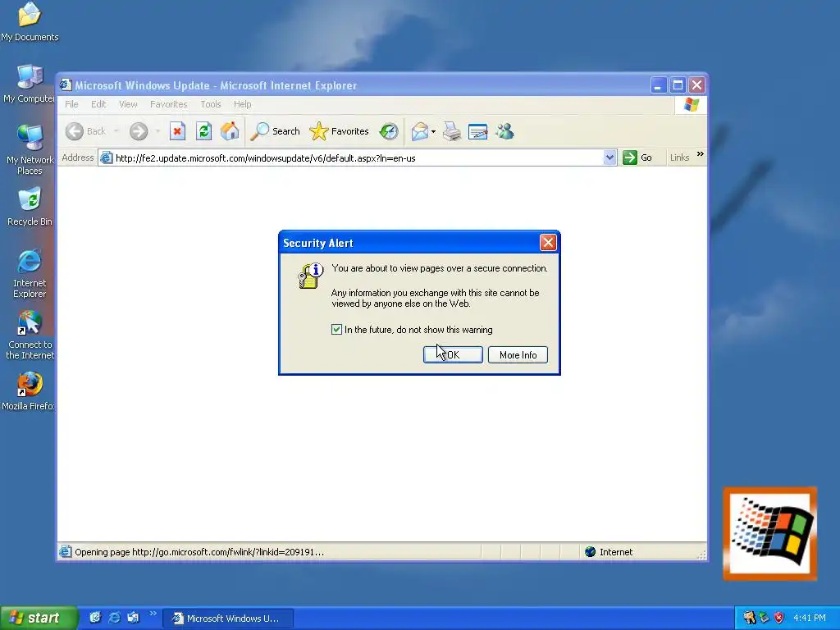Maximize the Internet Explorer window

point(678,85)
